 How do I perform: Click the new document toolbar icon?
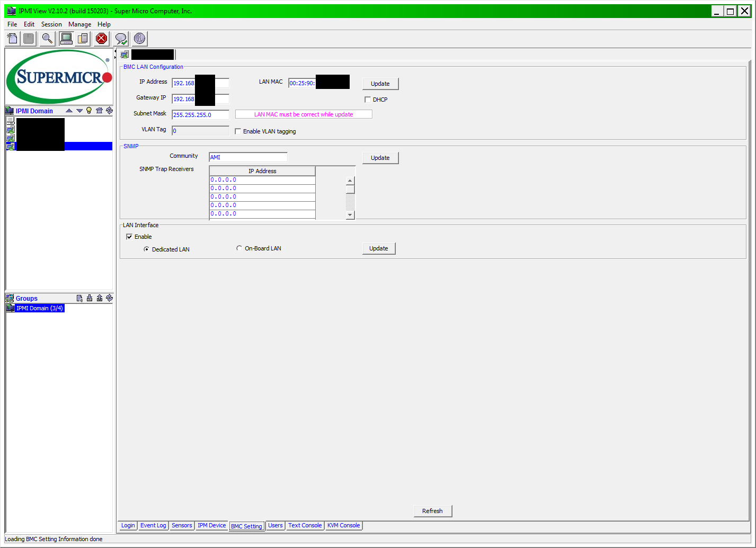(13, 39)
